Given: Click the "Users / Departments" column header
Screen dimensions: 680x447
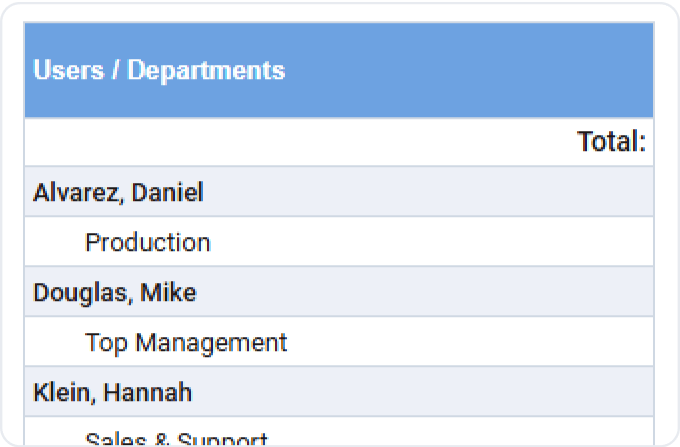Looking at the screenshot, I should tap(159, 71).
